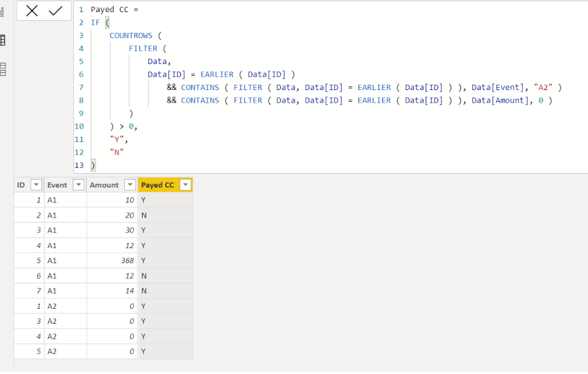Click the A2 event cell for ID 1
This screenshot has height=374, width=588.
[65, 306]
